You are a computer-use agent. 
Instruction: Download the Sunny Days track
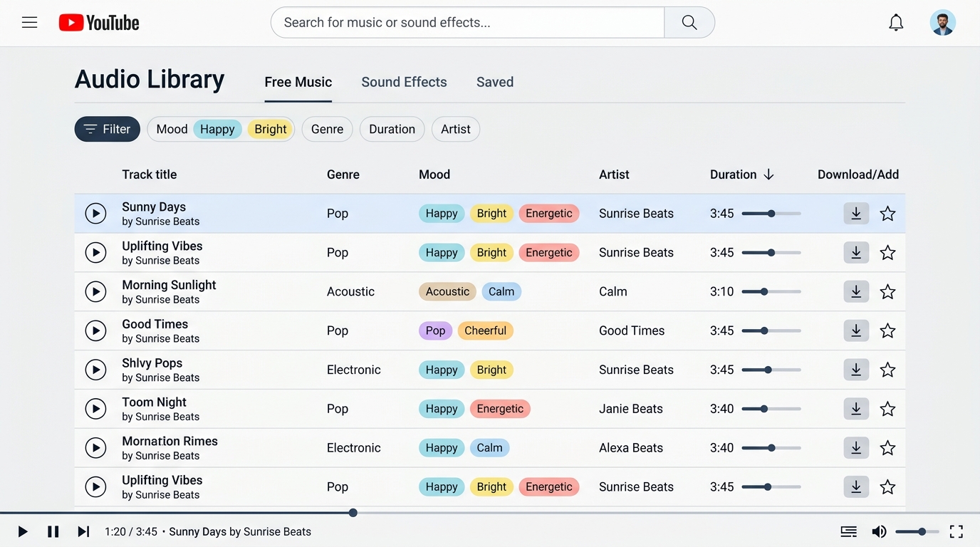click(x=856, y=214)
